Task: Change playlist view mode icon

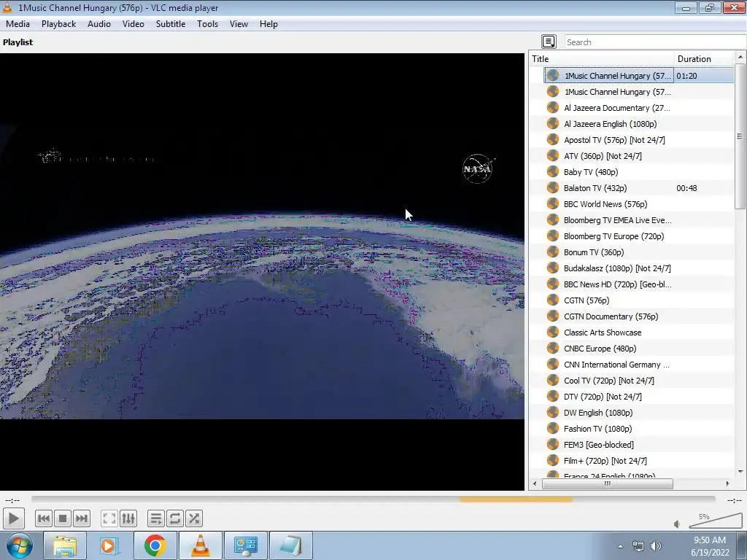Action: point(549,42)
